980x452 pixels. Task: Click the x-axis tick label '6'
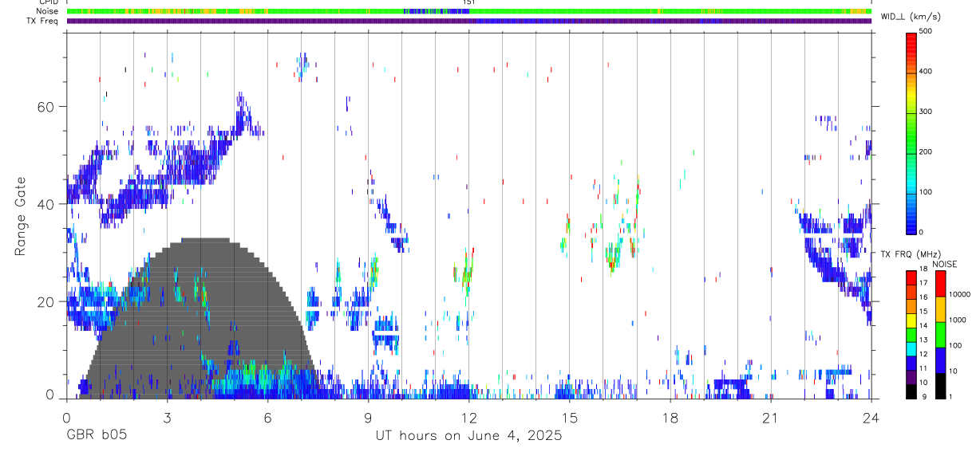coord(267,419)
